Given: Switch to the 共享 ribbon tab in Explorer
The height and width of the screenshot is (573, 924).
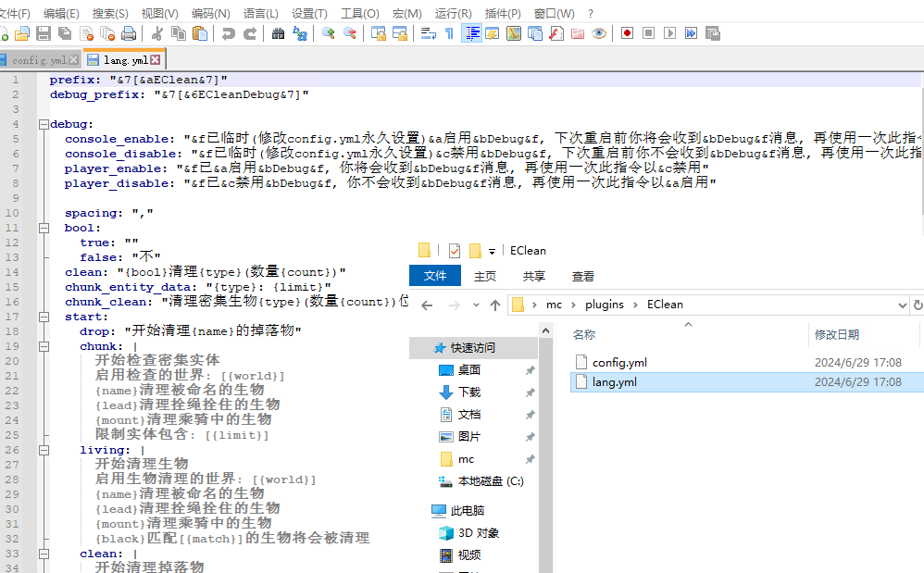Looking at the screenshot, I should pyautogui.click(x=534, y=276).
